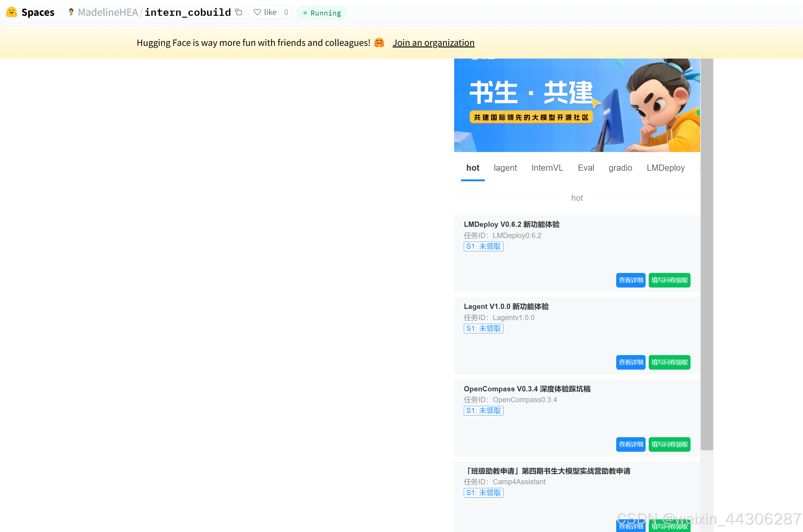Click 填写问卷领取 on the Lagent V1.0.0 card

point(669,362)
